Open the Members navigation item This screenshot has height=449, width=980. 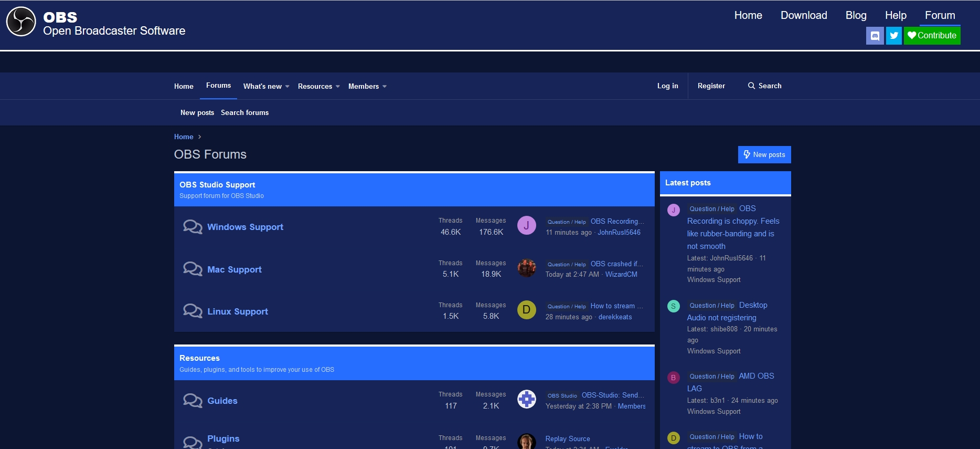click(364, 86)
